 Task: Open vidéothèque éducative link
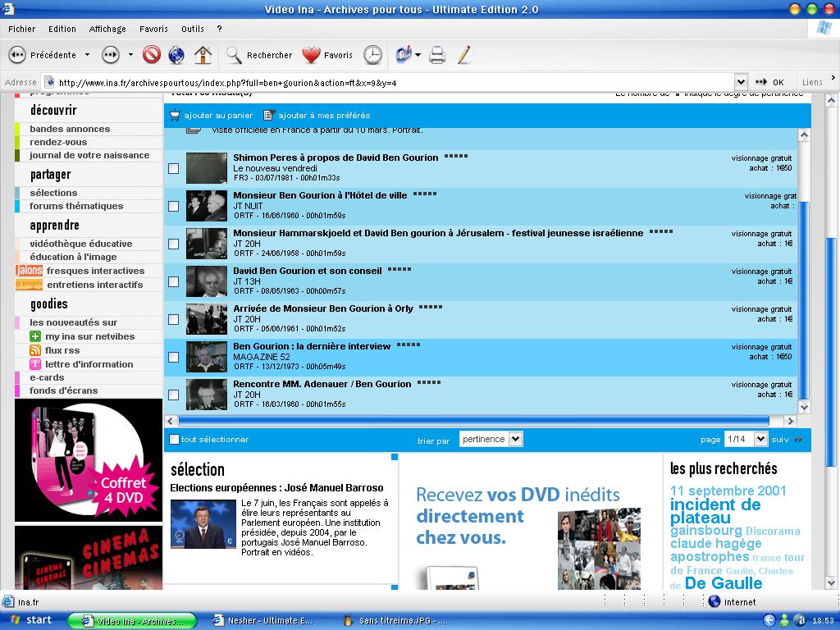tap(81, 244)
